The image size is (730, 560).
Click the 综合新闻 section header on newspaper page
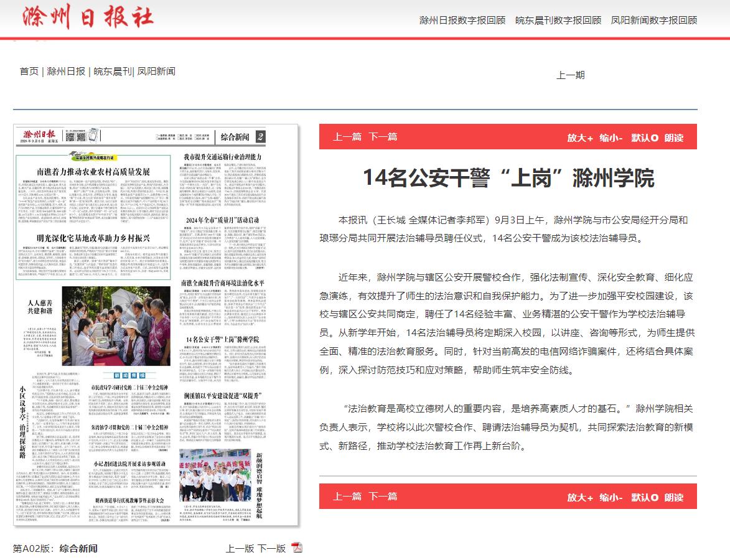(x=235, y=137)
